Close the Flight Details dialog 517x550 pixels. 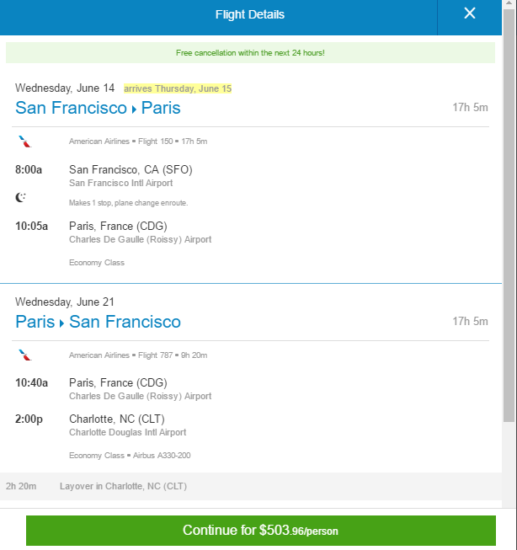[x=469, y=14]
